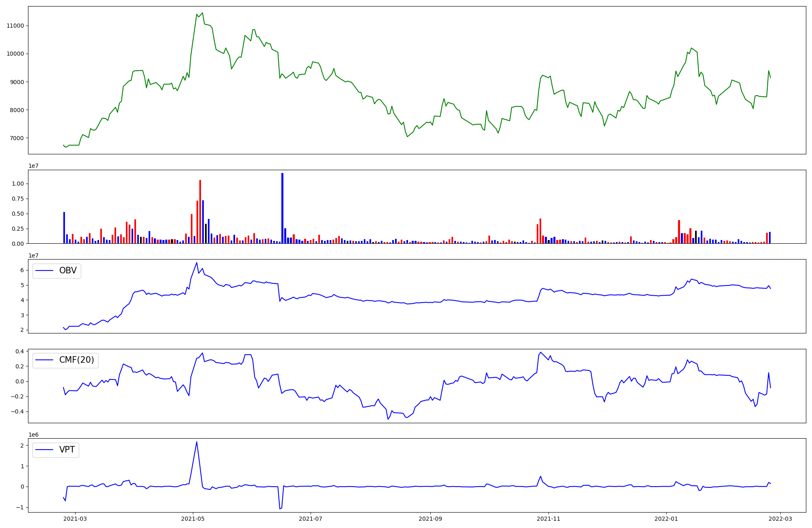Click the 7000 price axis tick label
This screenshot has height=528, width=812.
pos(17,138)
